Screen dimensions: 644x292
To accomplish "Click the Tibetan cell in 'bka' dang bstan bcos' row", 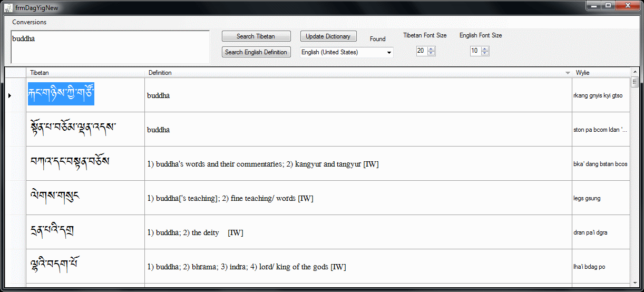I will click(85, 163).
